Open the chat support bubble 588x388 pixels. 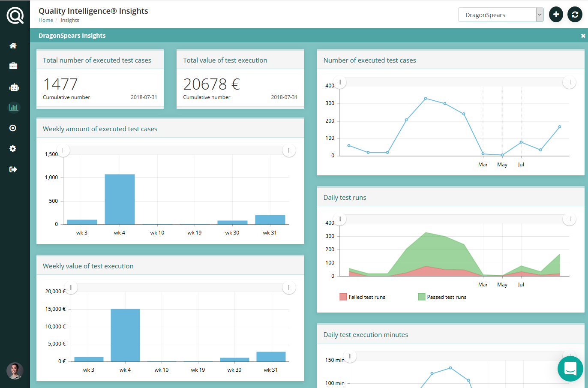pyautogui.click(x=570, y=368)
